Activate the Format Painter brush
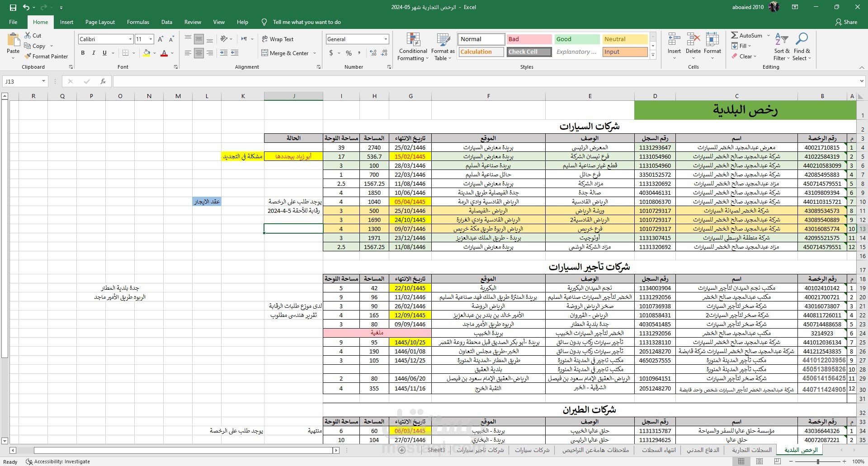The height and width of the screenshot is (466, 868). (28, 56)
